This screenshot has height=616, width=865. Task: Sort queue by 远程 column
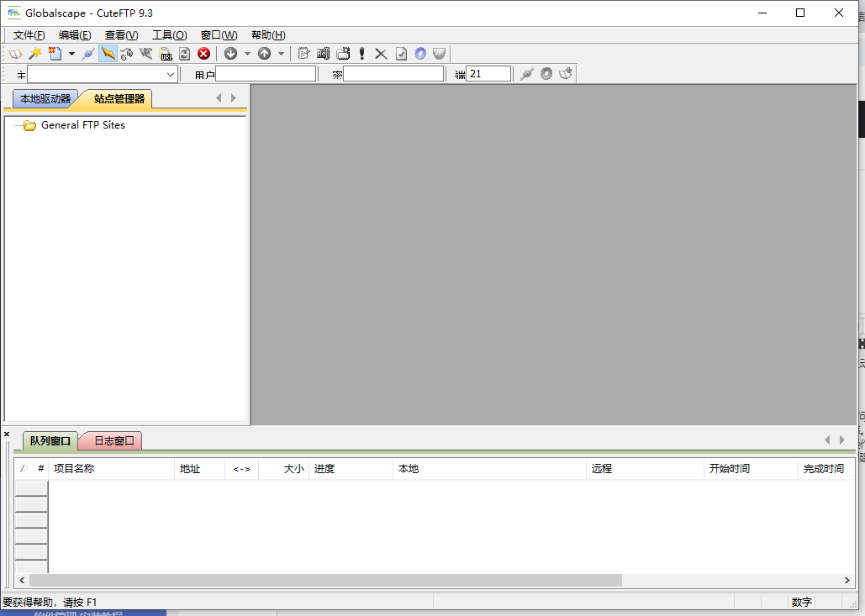[645, 469]
